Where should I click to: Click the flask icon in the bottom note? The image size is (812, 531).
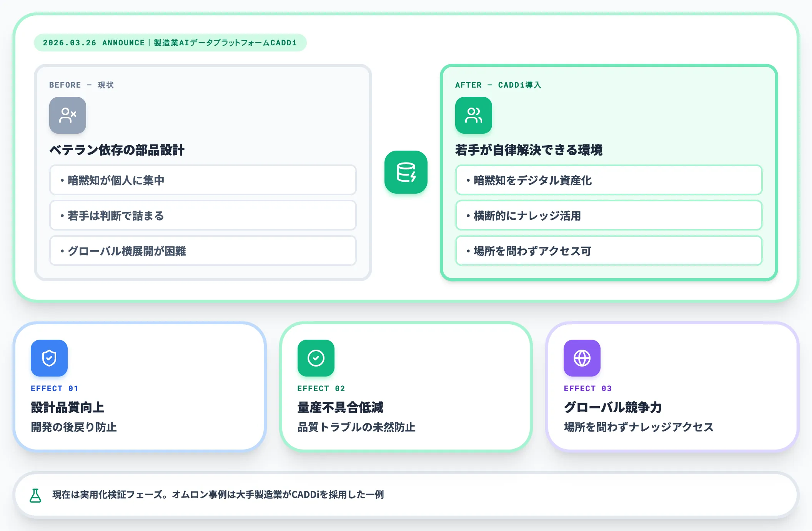35,495
